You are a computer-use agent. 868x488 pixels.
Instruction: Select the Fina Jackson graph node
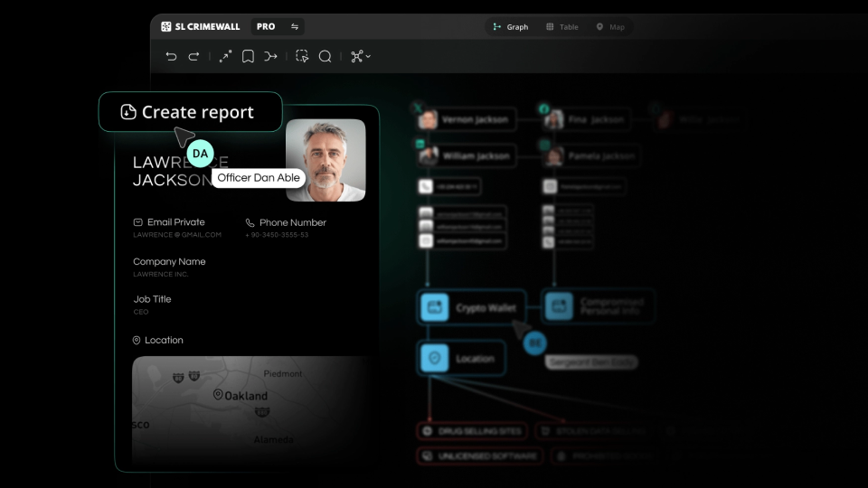click(586, 119)
